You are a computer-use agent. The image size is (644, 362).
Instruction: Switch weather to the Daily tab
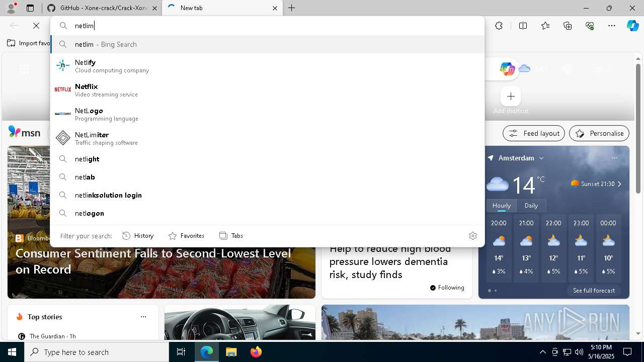pyautogui.click(x=531, y=206)
